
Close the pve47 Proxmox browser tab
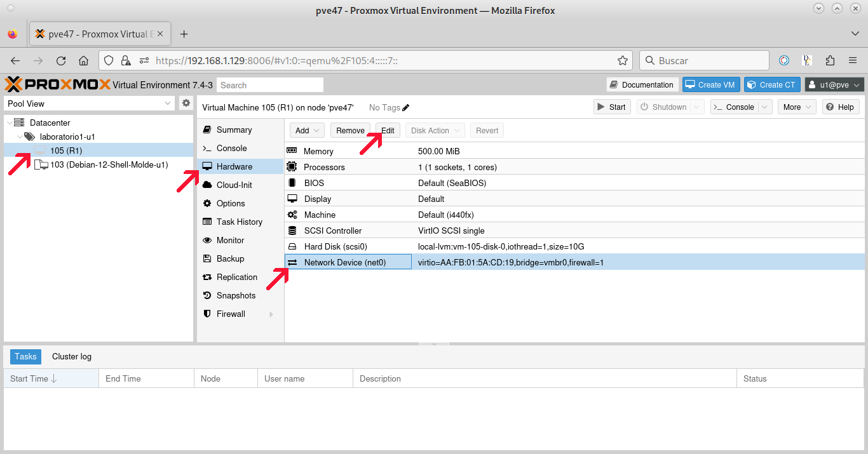coord(159,34)
